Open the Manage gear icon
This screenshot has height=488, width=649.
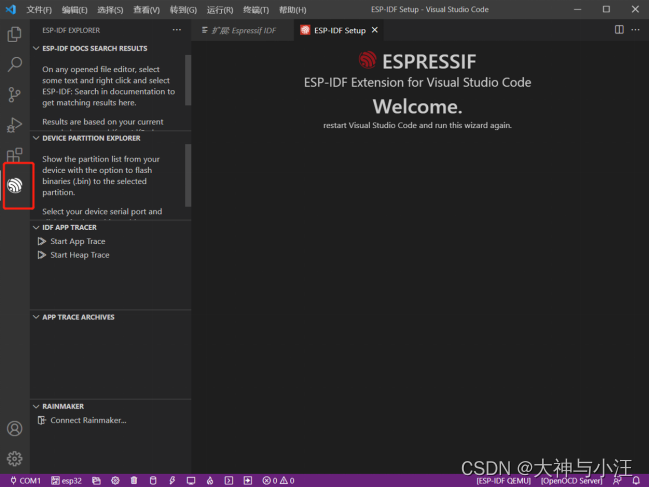tap(14, 458)
